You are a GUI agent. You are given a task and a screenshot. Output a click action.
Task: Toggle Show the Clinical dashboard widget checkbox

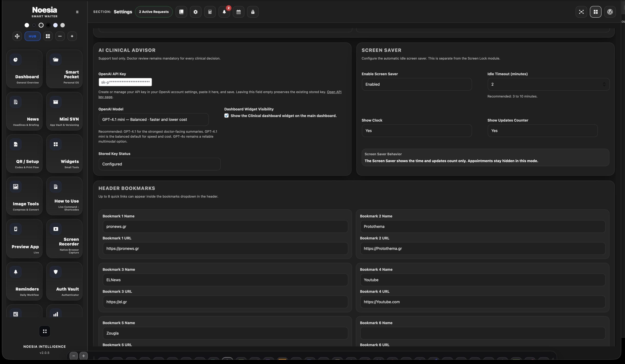point(226,116)
